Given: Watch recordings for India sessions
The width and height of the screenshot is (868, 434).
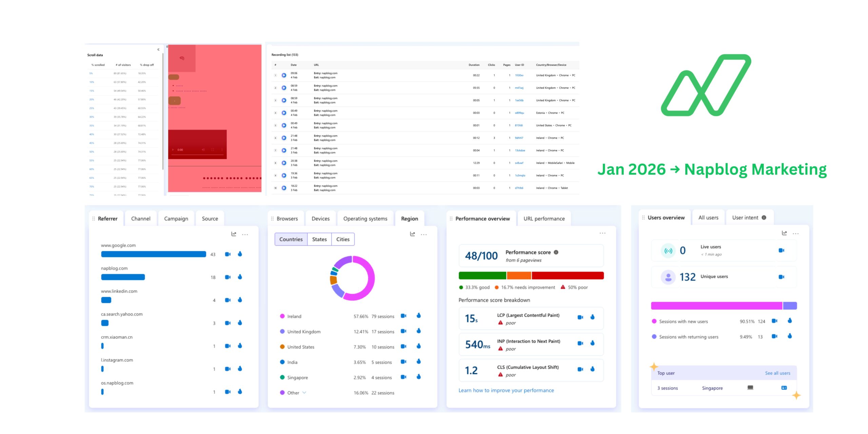Looking at the screenshot, I should (x=403, y=362).
